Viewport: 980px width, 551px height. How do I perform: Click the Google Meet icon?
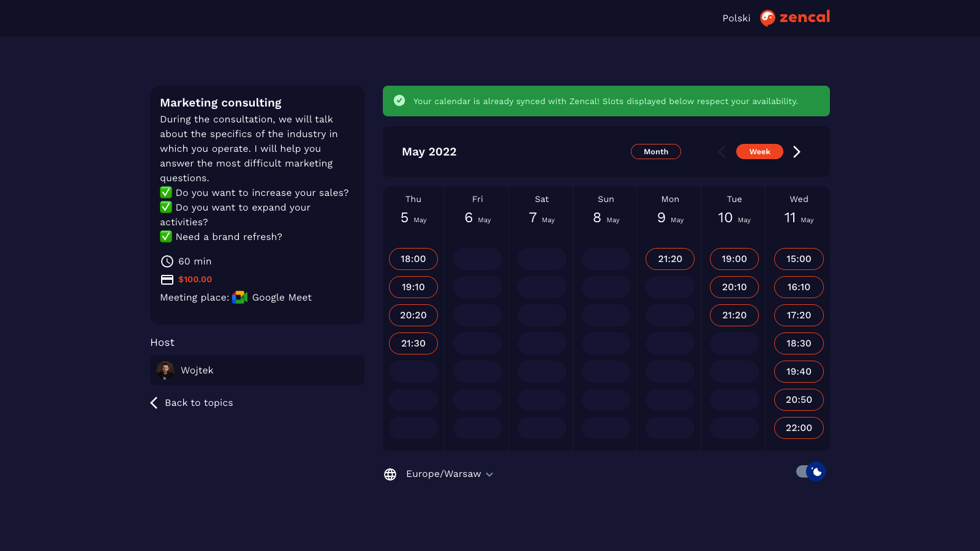(239, 298)
